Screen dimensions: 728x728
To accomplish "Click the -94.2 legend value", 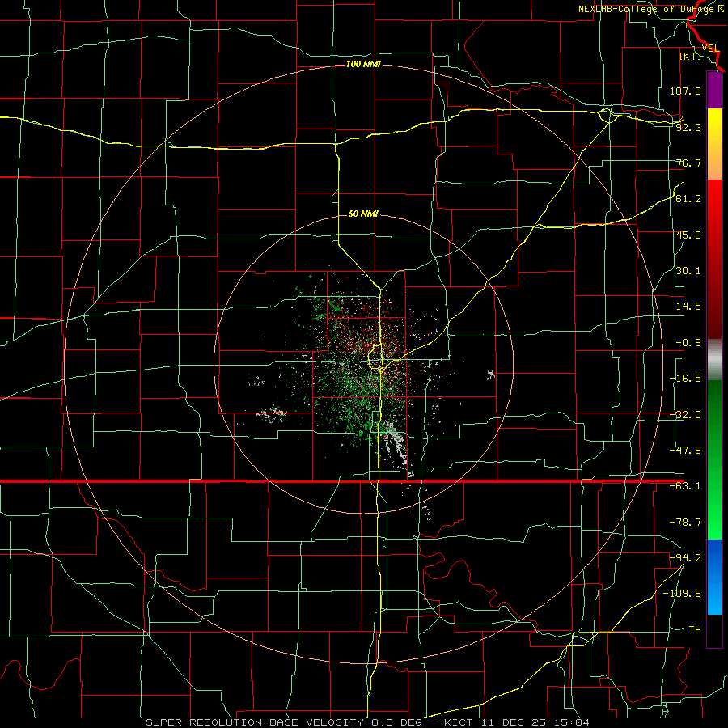I will (685, 557).
